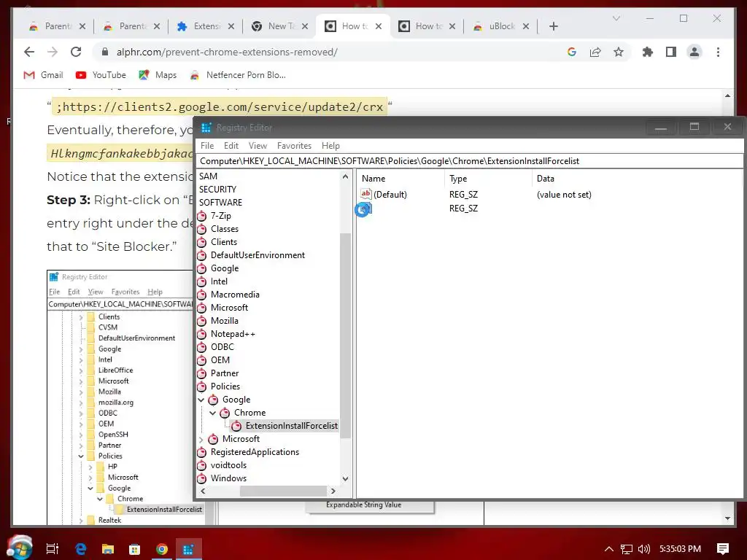Open Chrome profile avatar
Image resolution: width=747 pixels, height=560 pixels.
[x=694, y=52]
